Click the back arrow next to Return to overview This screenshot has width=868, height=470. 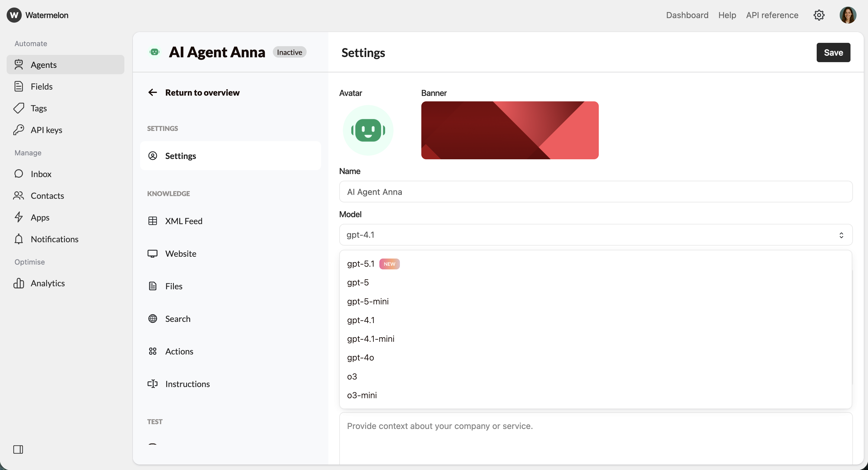tap(153, 92)
